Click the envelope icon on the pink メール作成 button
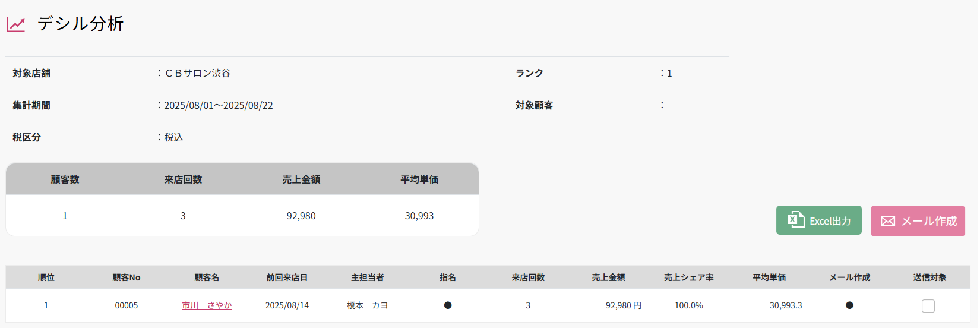The height and width of the screenshot is (328, 980). coord(888,221)
